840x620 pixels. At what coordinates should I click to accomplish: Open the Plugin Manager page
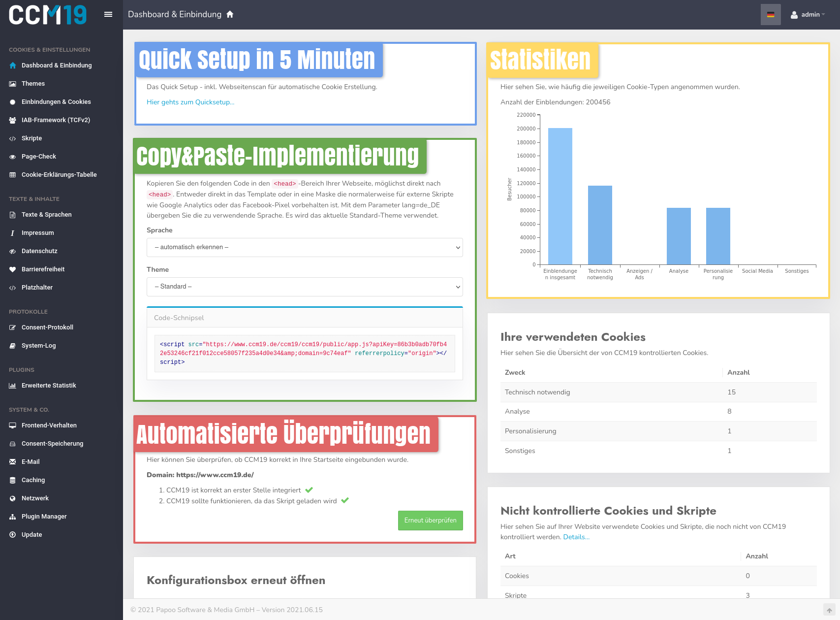(x=44, y=517)
